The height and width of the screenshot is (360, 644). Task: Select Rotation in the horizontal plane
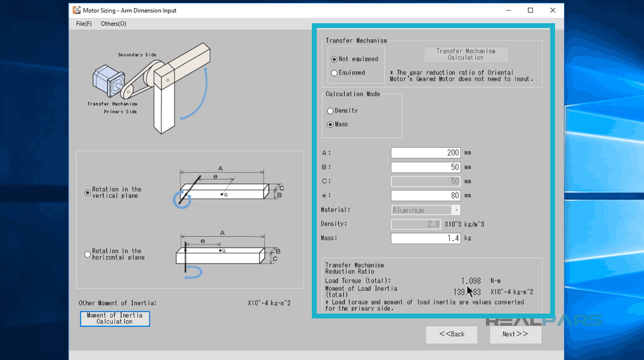[x=88, y=254]
